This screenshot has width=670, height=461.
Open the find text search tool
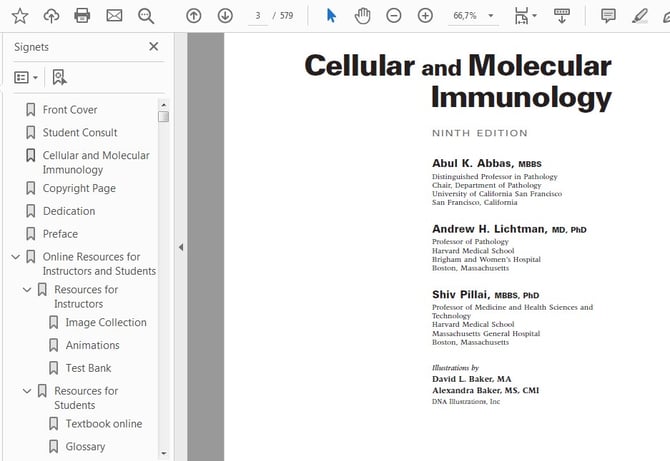(x=146, y=16)
